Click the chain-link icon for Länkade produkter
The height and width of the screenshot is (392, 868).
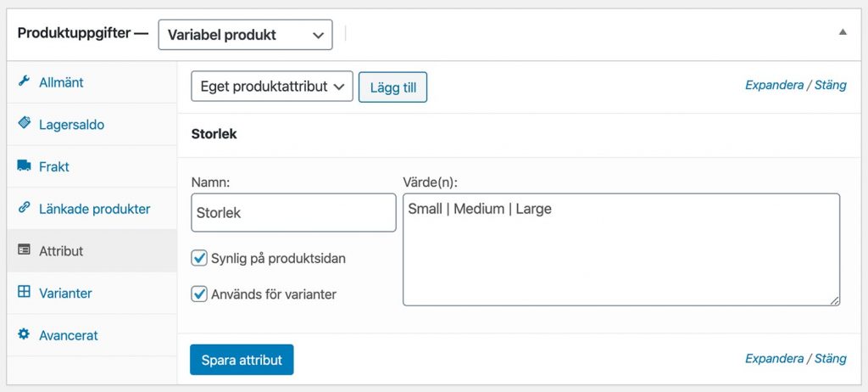24,208
